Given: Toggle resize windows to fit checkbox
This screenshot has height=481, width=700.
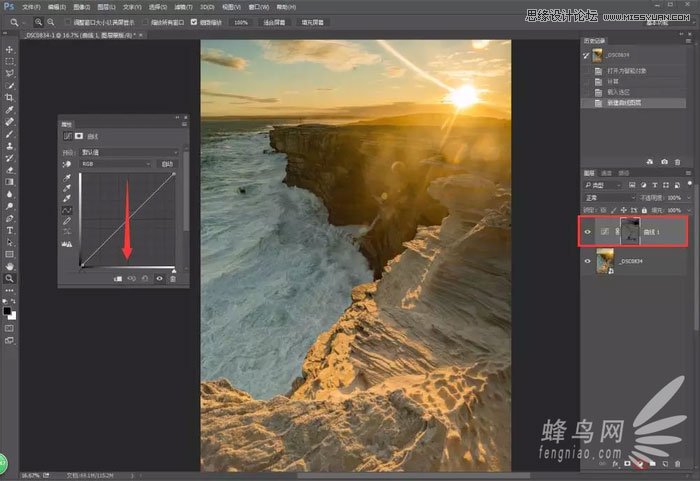Looking at the screenshot, I should tap(67, 22).
